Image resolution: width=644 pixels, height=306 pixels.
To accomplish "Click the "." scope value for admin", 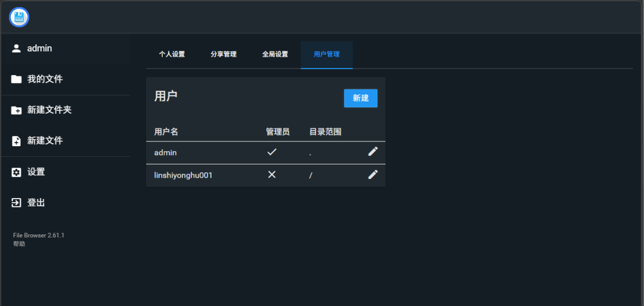I will [x=310, y=154].
